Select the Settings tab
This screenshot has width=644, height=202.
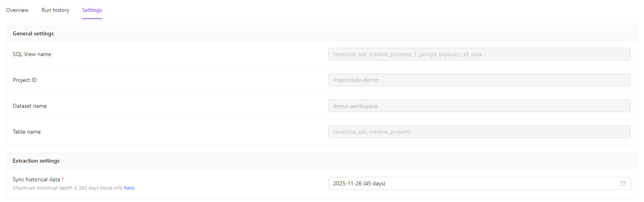(x=92, y=10)
